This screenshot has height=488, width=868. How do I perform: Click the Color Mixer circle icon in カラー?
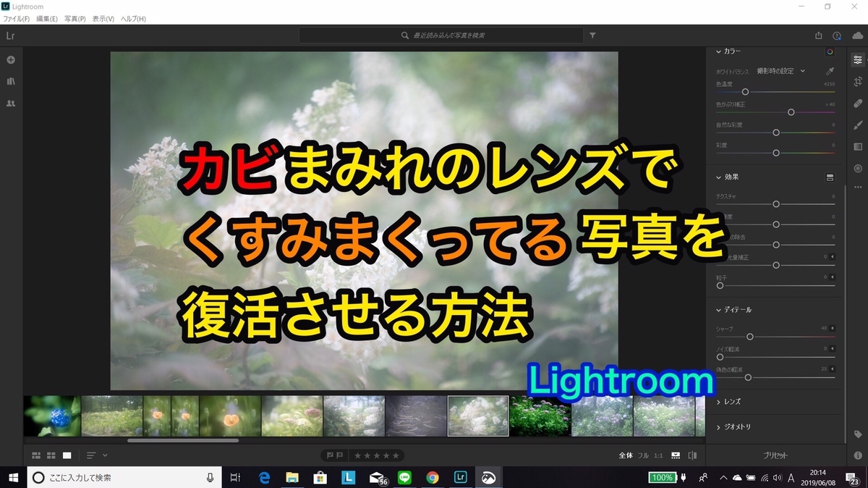click(x=830, y=51)
